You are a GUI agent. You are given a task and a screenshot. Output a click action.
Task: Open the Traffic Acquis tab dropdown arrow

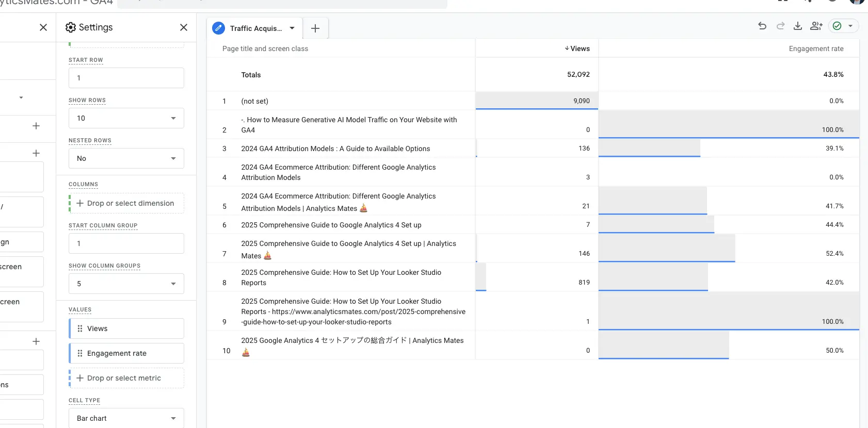pyautogui.click(x=292, y=28)
